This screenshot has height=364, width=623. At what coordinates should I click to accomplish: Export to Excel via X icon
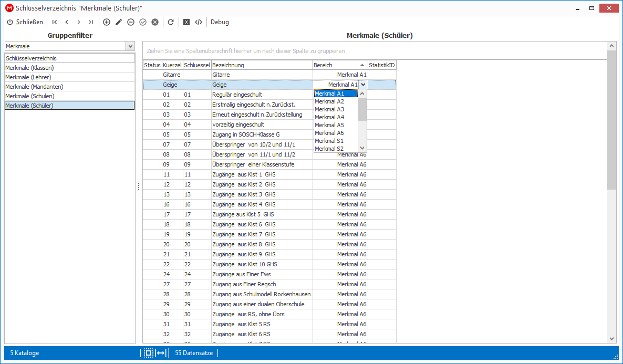(x=186, y=22)
